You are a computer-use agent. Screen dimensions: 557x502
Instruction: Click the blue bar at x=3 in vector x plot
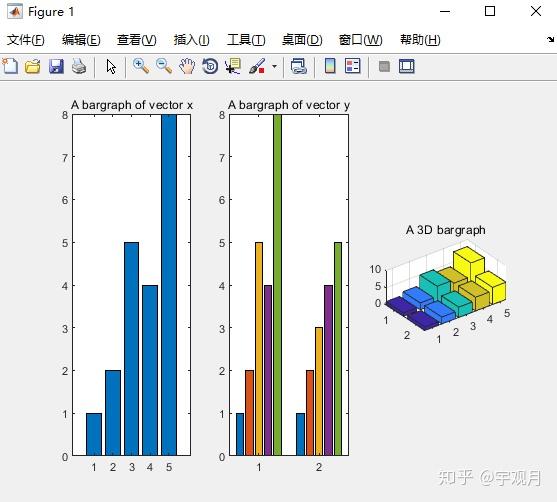131,349
